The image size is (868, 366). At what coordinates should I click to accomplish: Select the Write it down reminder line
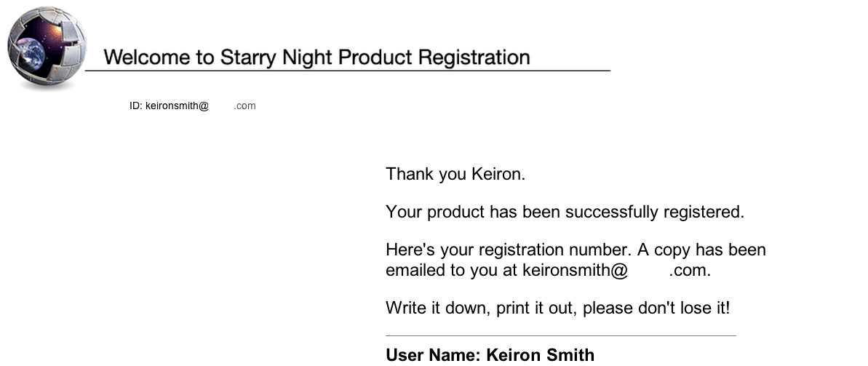[x=558, y=308]
